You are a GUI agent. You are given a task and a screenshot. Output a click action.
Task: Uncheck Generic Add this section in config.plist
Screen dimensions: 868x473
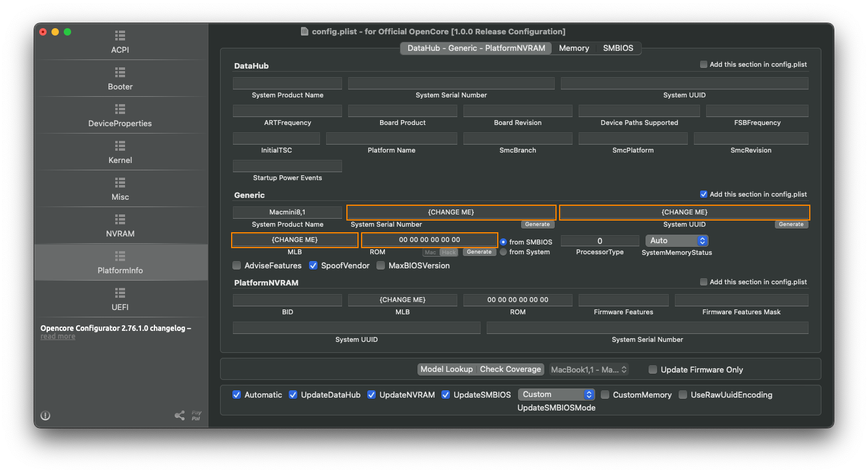[x=704, y=194]
